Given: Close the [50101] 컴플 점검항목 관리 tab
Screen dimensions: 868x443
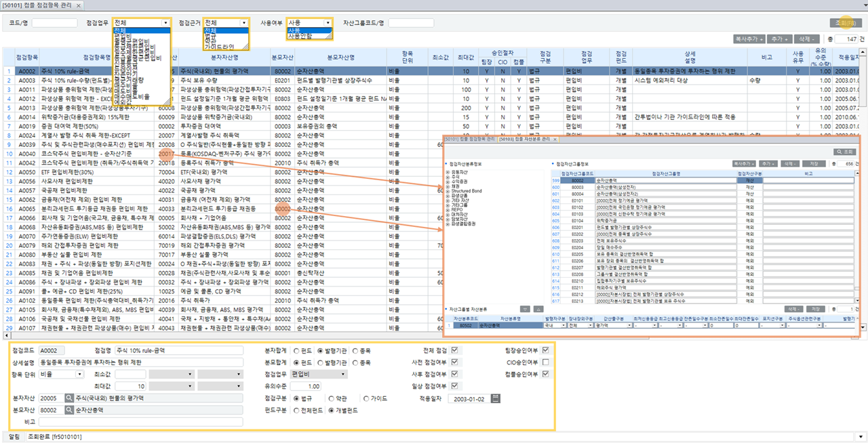Looking at the screenshot, I should (x=81, y=5).
